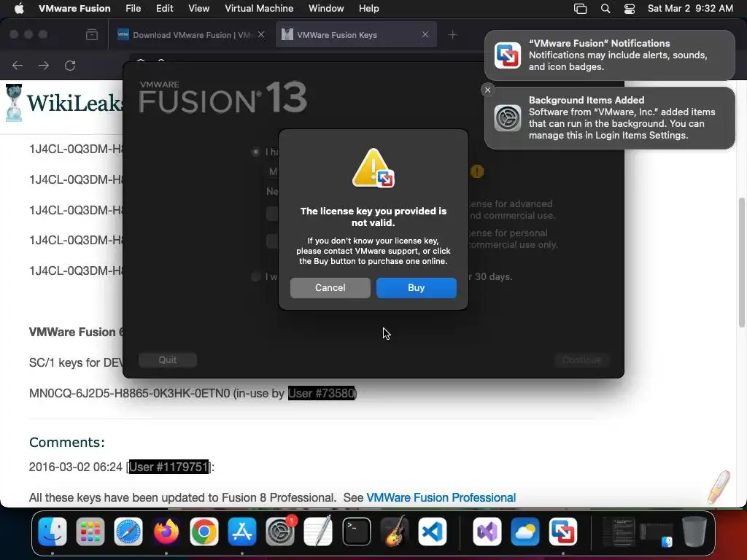747x560 pixels.
Task: Click Quit in the Fusion 13 window
Action: click(x=167, y=360)
